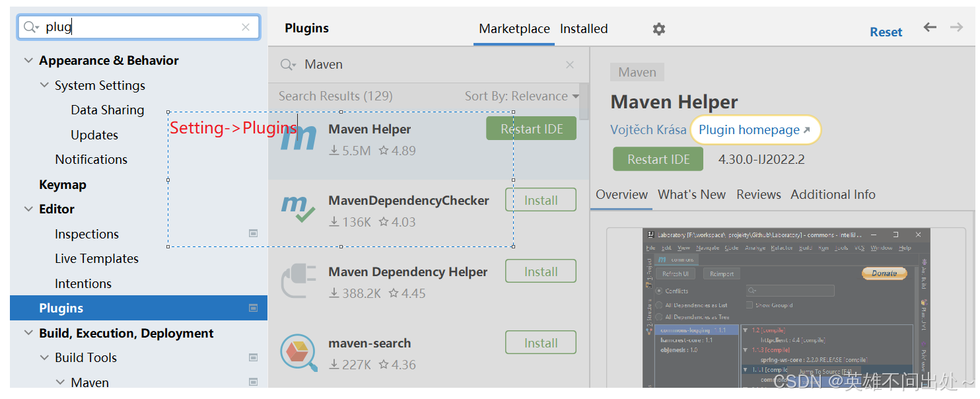
Task: Switch to the Installed tab
Action: coord(584,29)
